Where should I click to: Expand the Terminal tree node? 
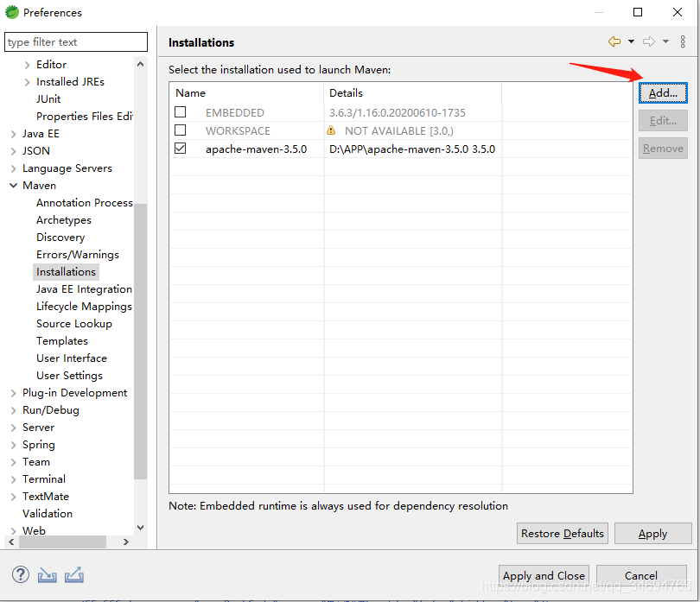click(13, 479)
